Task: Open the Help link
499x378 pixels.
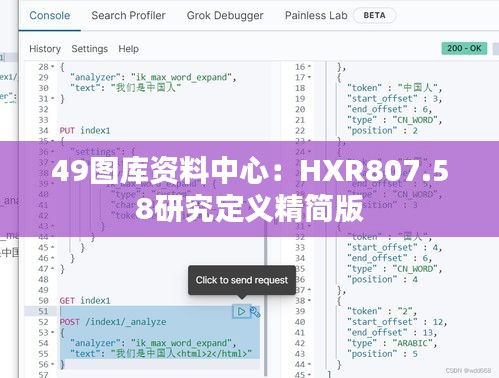Action: coord(129,49)
